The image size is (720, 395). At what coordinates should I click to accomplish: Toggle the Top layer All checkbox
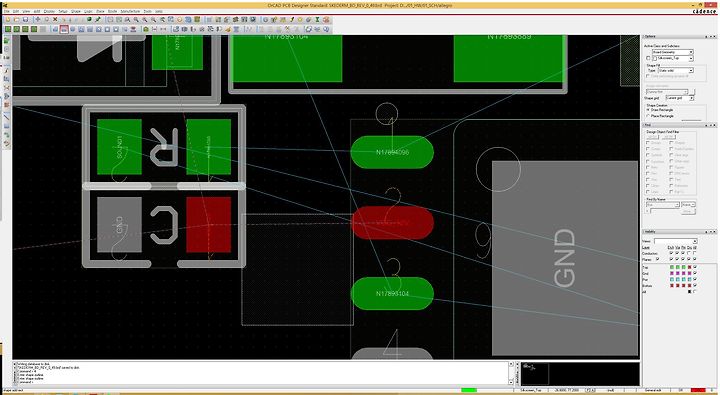click(695, 267)
